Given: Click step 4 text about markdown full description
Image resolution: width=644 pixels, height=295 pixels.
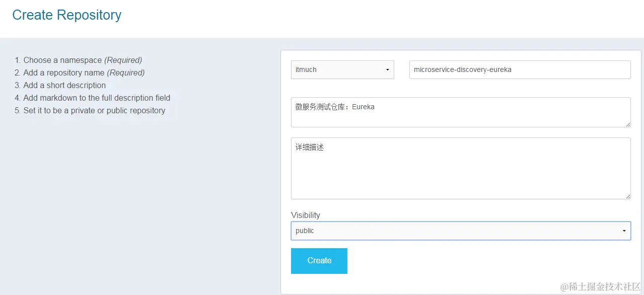Looking at the screenshot, I should [97, 98].
